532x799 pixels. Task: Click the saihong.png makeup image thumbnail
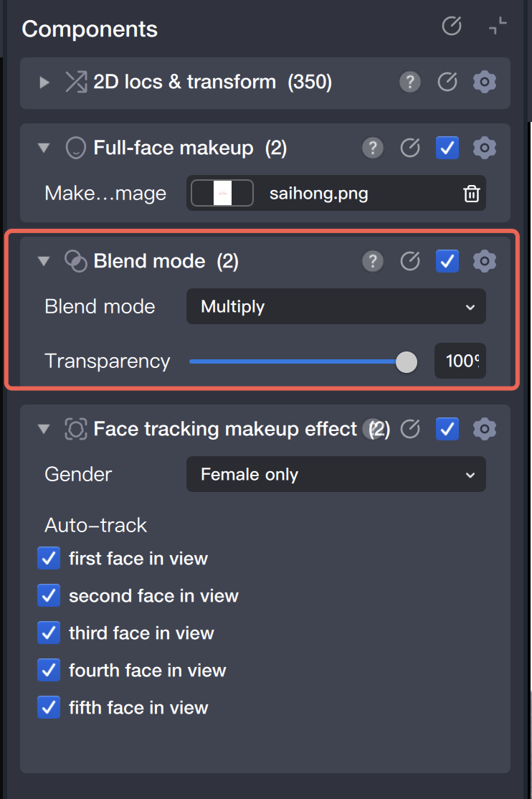[222, 194]
